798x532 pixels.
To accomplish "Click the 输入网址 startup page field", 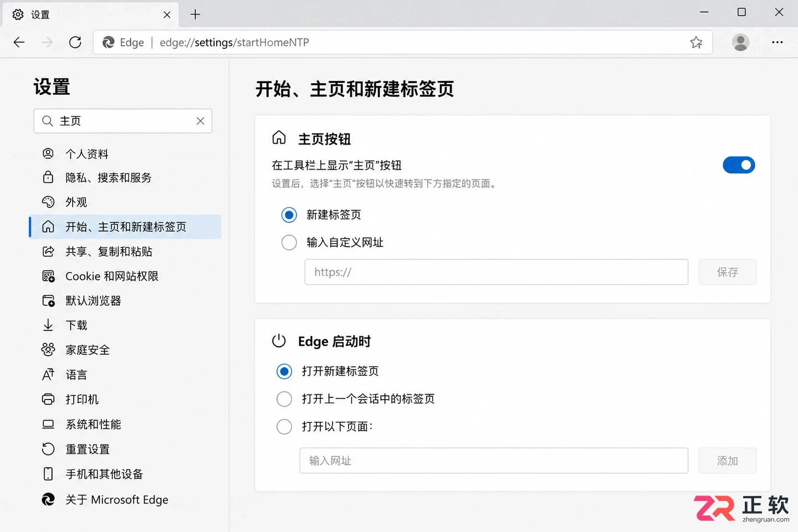I will (494, 461).
